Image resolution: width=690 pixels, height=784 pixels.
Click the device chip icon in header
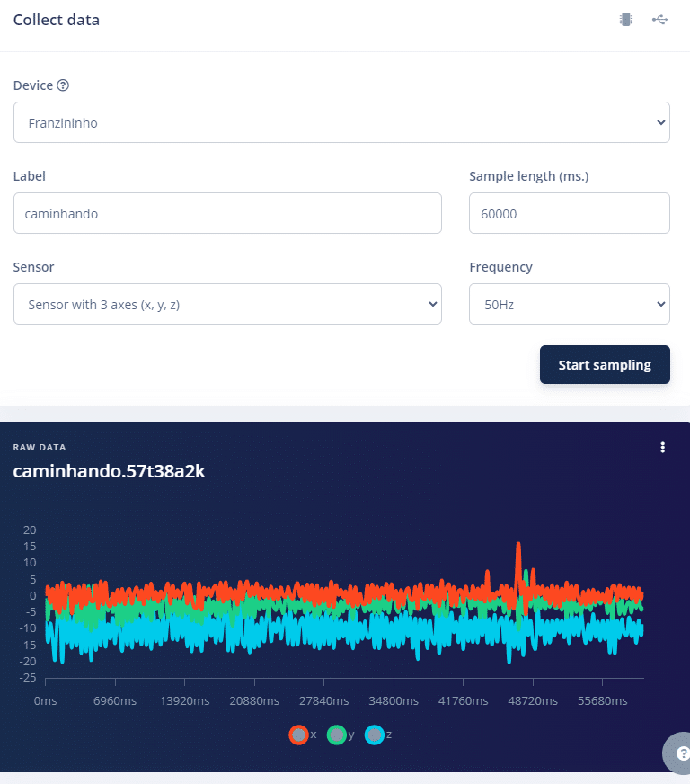point(625,20)
